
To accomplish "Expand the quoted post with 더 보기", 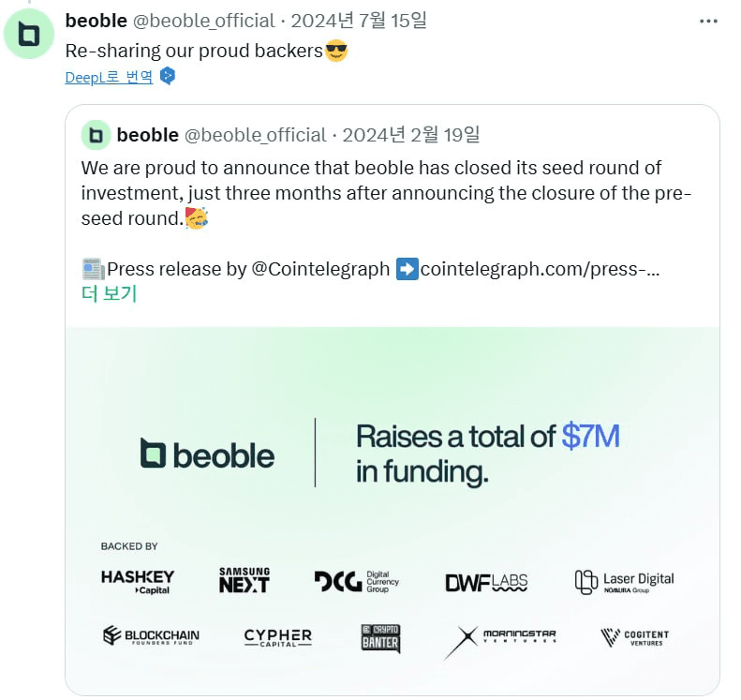I will coord(110,293).
